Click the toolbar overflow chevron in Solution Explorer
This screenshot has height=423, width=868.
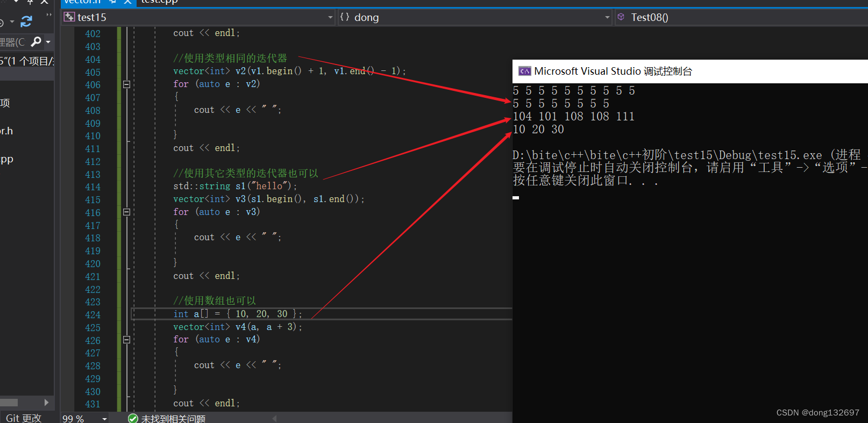49,15
